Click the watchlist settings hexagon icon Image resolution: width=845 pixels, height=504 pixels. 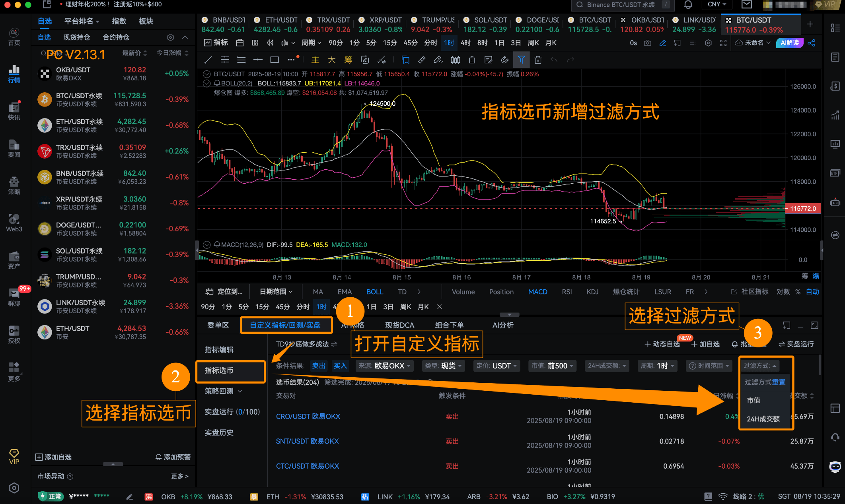(170, 37)
